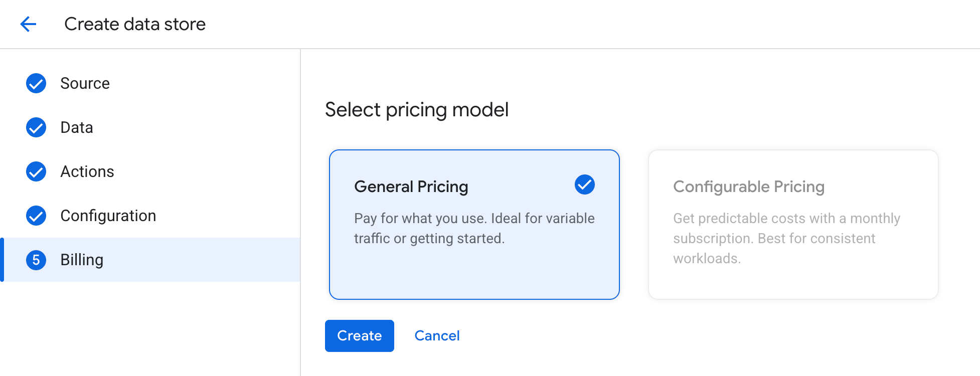
Task: Open the Data step in the sidebar
Action: click(x=76, y=127)
